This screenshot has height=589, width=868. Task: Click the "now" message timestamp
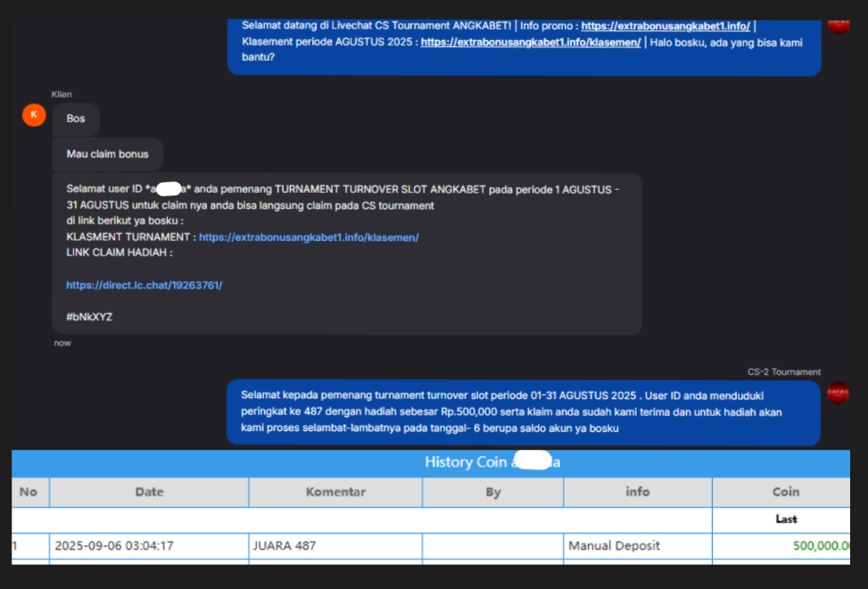pyautogui.click(x=62, y=344)
